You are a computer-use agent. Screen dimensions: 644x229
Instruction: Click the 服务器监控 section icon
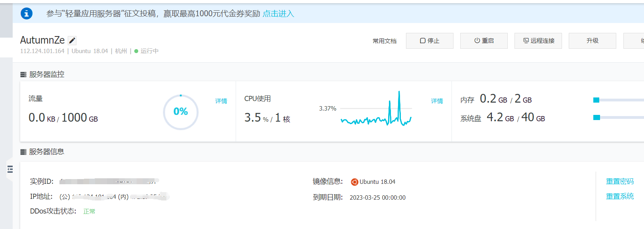[23, 74]
